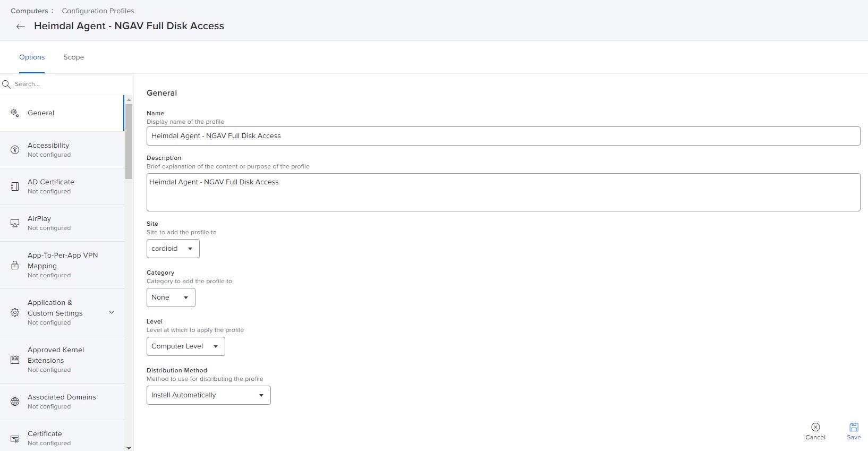Click the Application & Custom Settings gear icon
Image resolution: width=868 pixels, height=451 pixels.
pos(15,312)
